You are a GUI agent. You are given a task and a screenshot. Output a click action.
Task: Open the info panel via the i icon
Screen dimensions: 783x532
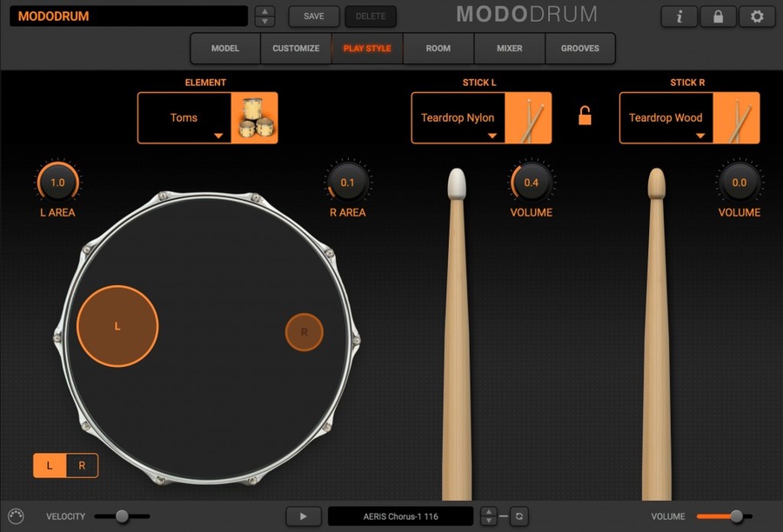tap(679, 17)
